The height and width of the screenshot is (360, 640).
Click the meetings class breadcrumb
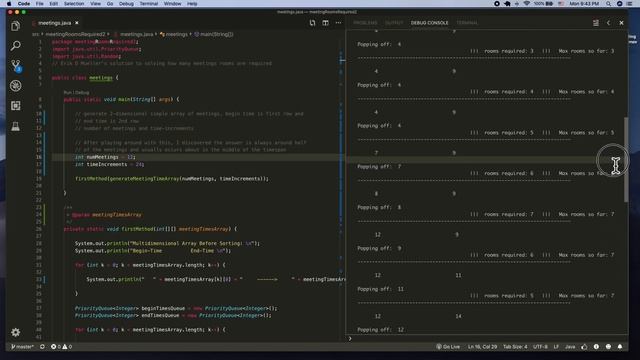177,34
